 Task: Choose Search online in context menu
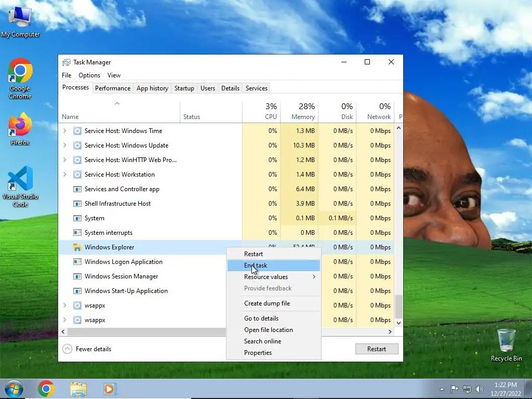coord(274,341)
